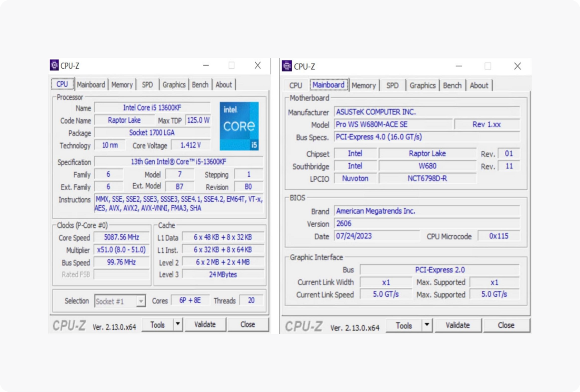Image resolution: width=580 pixels, height=392 pixels.
Task: Maximize the right CPU-Z window
Action: click(x=488, y=66)
